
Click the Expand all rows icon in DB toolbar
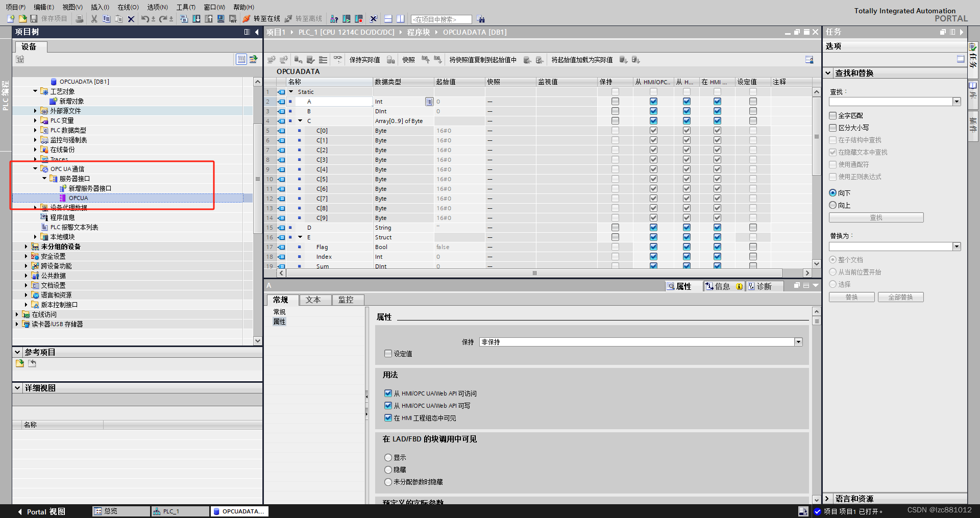[323, 60]
